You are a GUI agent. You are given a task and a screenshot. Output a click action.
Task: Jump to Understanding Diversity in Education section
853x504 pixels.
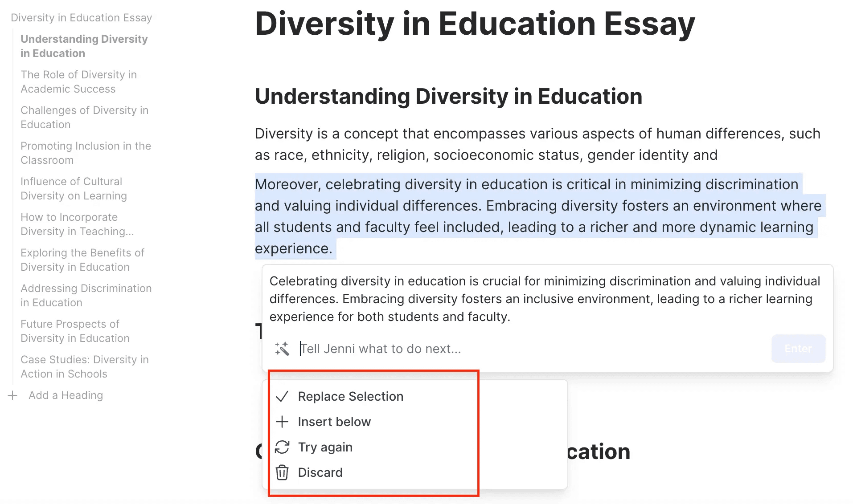click(84, 46)
